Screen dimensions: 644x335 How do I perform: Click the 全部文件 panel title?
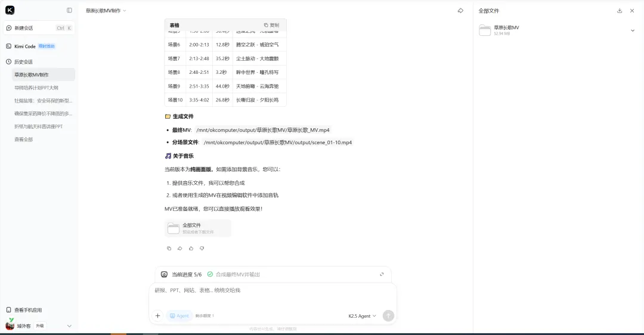point(489,11)
